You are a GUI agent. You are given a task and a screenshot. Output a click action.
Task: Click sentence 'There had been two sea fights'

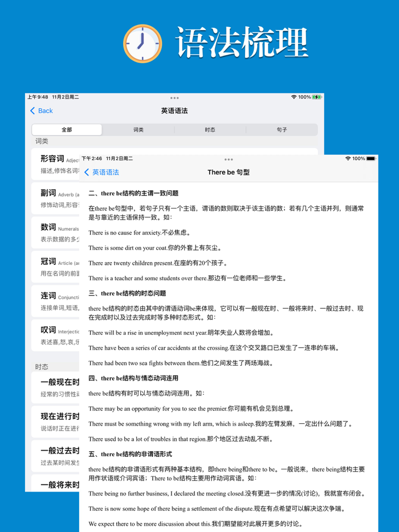pos(181,363)
